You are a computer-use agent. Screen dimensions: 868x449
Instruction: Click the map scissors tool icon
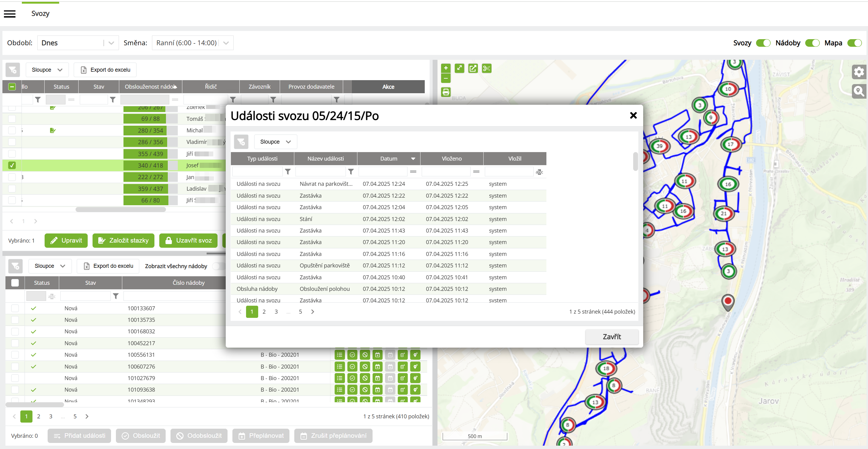486,68
